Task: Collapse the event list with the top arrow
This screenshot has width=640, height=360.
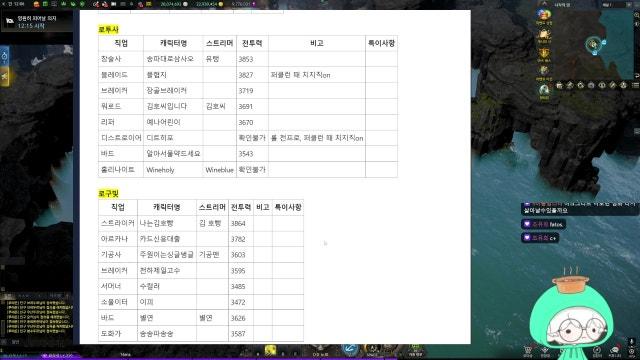Action: 544,3
